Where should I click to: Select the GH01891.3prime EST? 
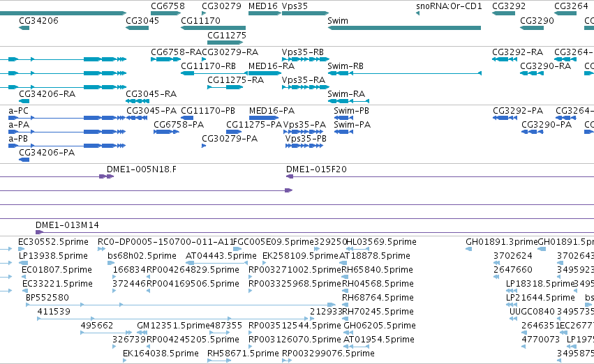coord(468,249)
